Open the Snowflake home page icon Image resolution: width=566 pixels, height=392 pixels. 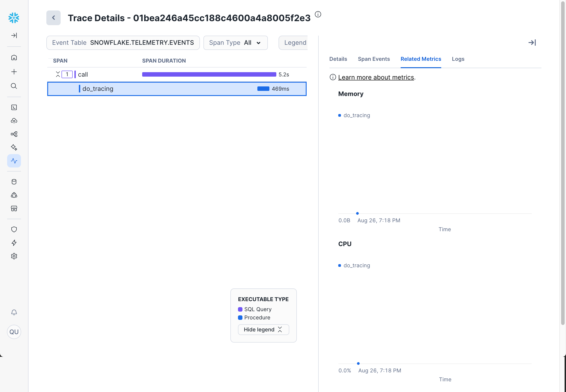pyautogui.click(x=14, y=57)
